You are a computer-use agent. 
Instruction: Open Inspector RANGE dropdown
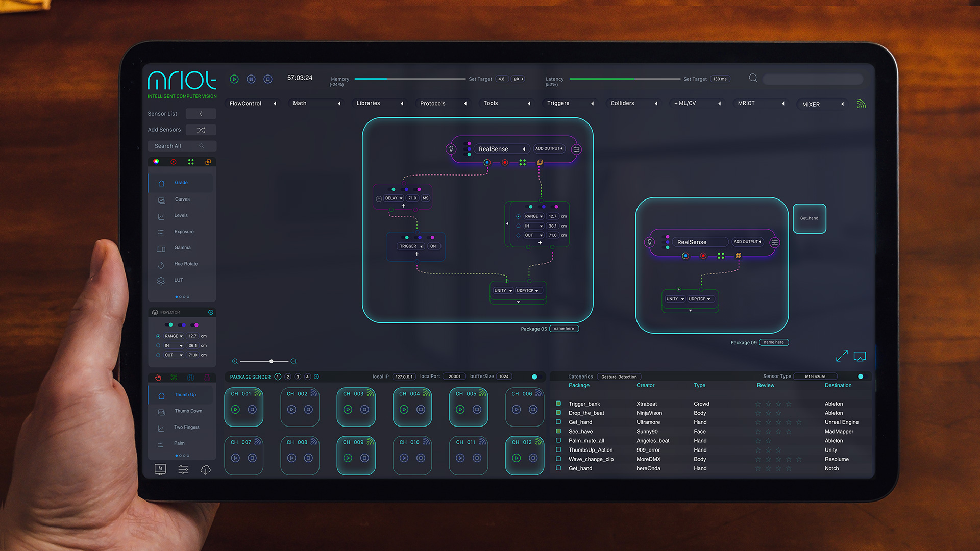pos(174,336)
